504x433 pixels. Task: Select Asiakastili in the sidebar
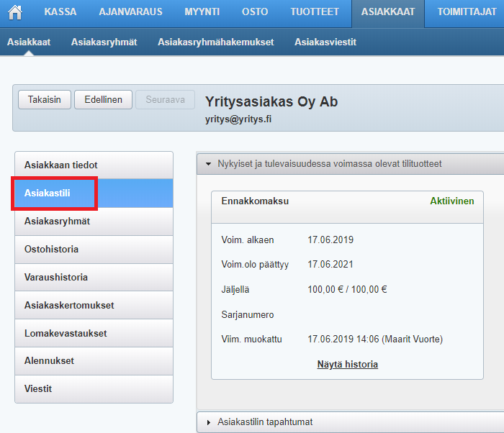[x=48, y=193]
